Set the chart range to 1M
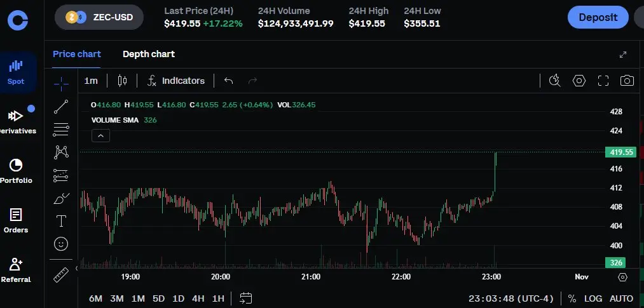The width and height of the screenshot is (644, 308). (x=138, y=298)
